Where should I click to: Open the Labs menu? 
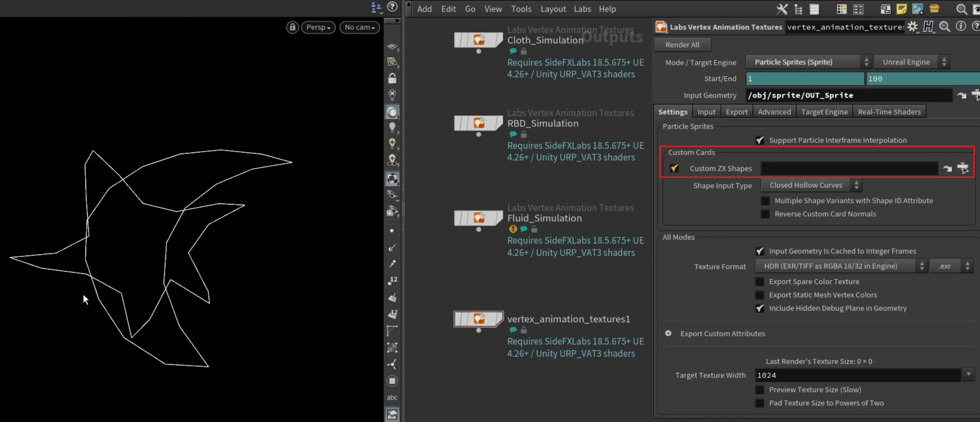(x=582, y=9)
